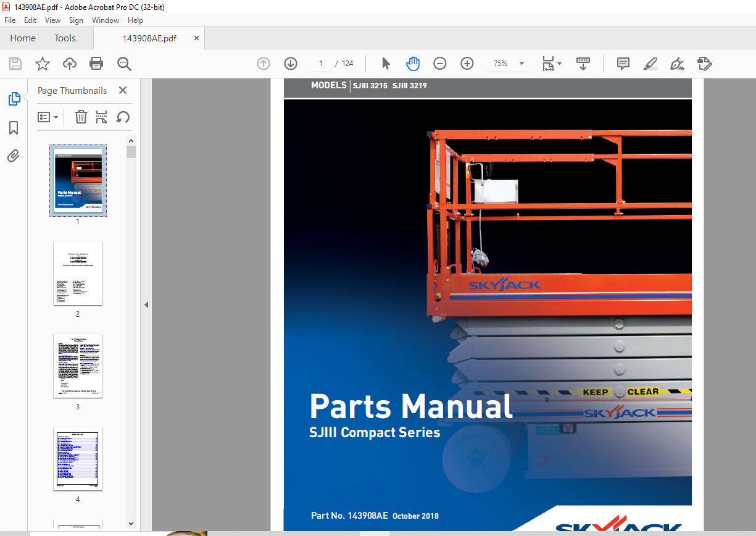Click the Part No. 143908AE text
The image size is (756, 536).
tap(349, 516)
